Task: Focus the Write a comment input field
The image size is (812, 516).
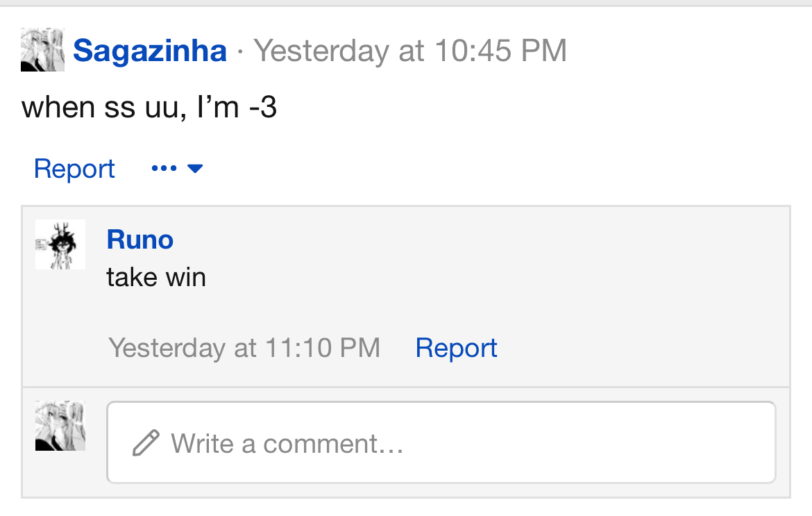Action: point(441,442)
